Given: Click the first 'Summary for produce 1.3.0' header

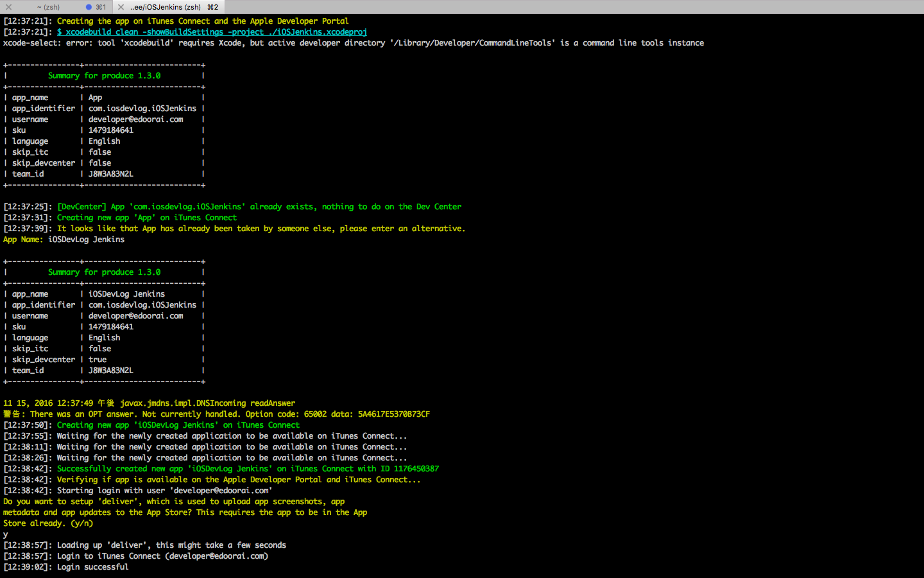Looking at the screenshot, I should [x=104, y=76].
